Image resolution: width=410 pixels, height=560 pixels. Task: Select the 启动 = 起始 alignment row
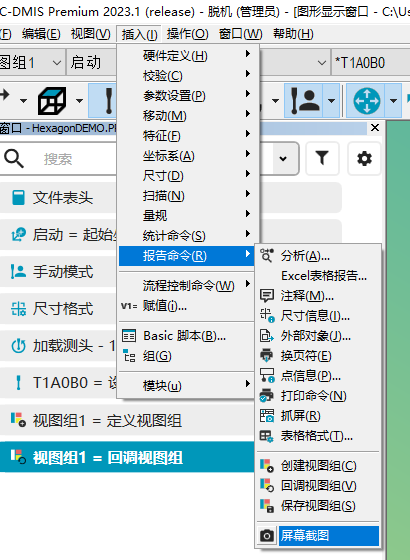tap(59, 235)
